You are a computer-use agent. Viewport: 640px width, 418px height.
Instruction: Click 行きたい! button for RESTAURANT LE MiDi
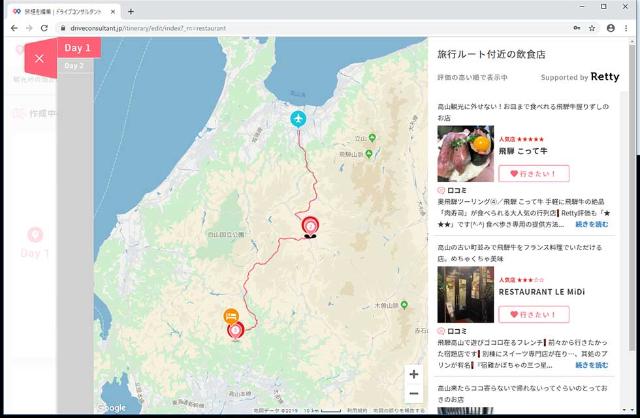(x=533, y=314)
